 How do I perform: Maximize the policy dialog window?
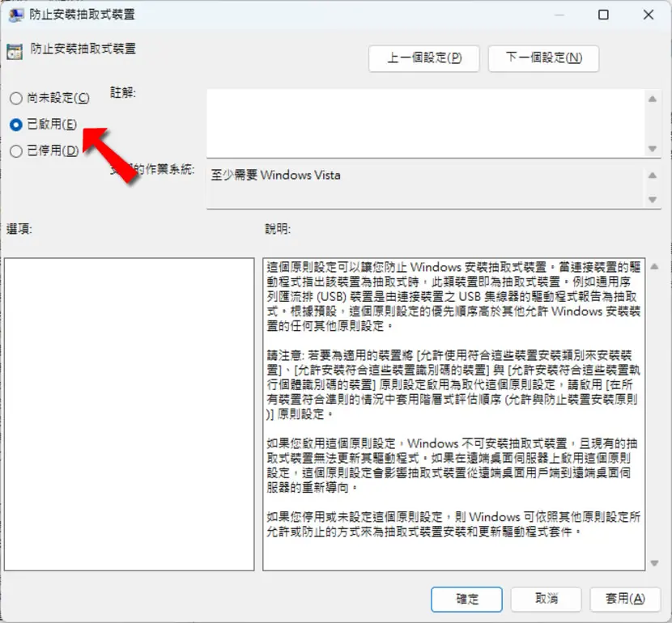click(x=603, y=15)
